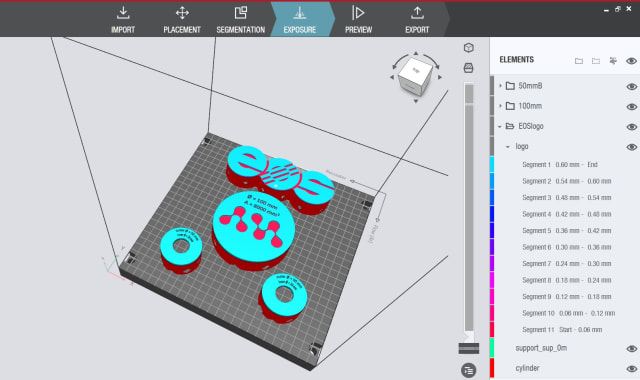
Task: Click the 3D cube view icon
Action: coord(469,48)
